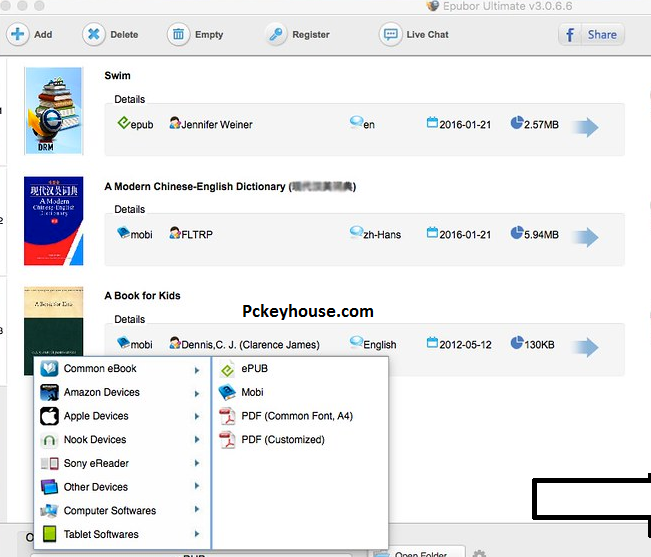Click the Delete cross icon
Viewport: 651px width, 557px height.
pyautogui.click(x=94, y=34)
